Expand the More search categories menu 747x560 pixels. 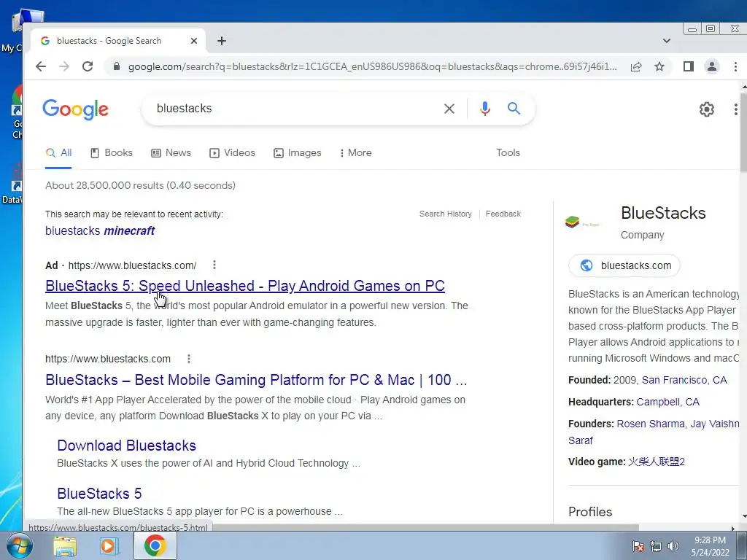click(355, 153)
